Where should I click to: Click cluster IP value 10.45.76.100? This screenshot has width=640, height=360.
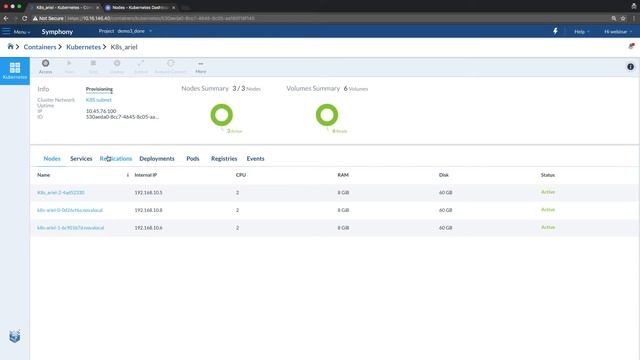point(101,111)
